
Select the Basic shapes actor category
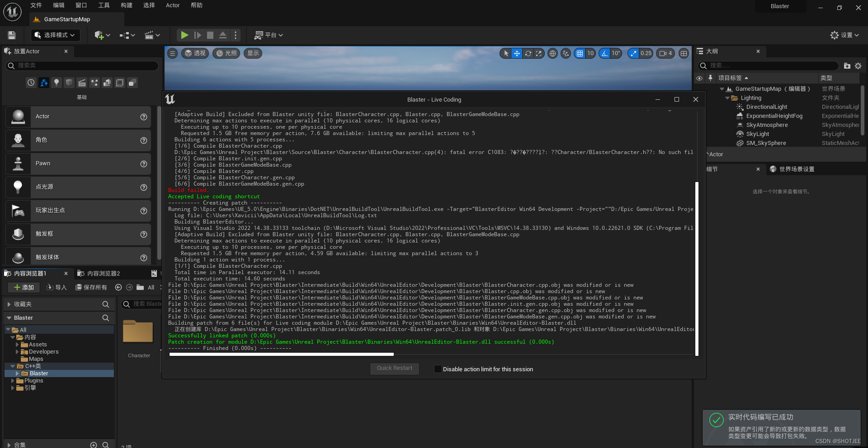pos(43,83)
